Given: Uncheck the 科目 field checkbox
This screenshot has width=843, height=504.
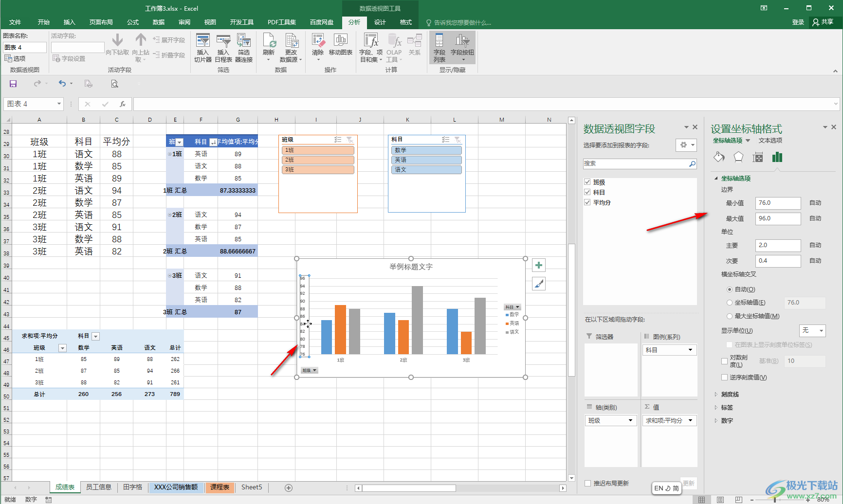Looking at the screenshot, I should click(x=587, y=192).
